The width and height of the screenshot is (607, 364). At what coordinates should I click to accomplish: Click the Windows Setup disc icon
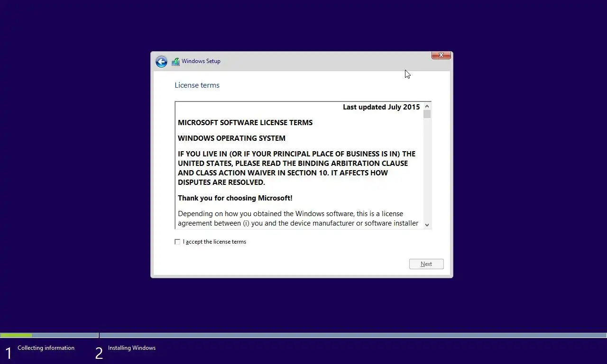175,62
